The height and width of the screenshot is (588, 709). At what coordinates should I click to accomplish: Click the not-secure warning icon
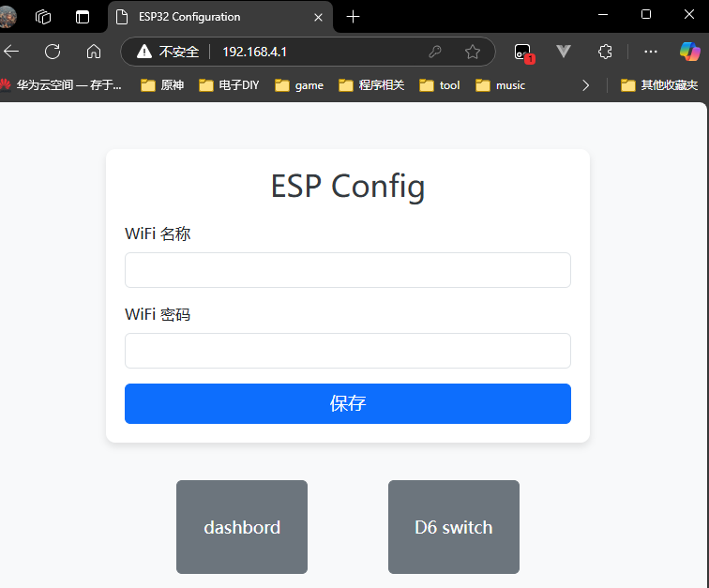(144, 52)
